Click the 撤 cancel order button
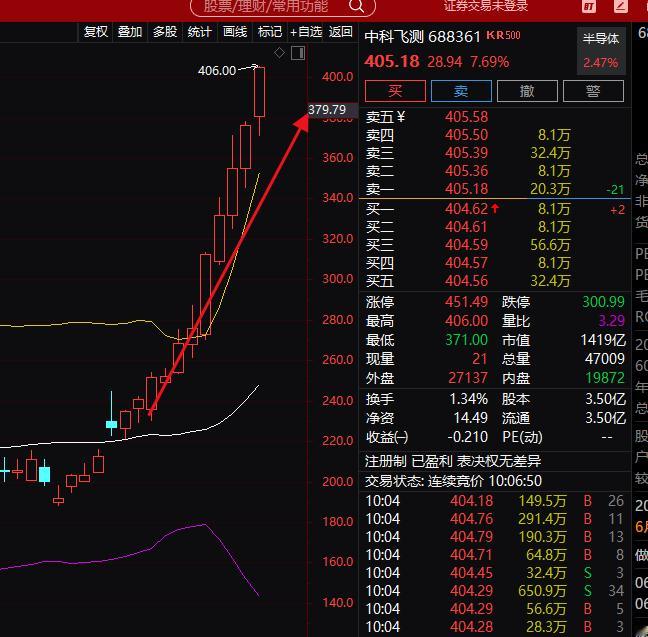 tap(527, 91)
